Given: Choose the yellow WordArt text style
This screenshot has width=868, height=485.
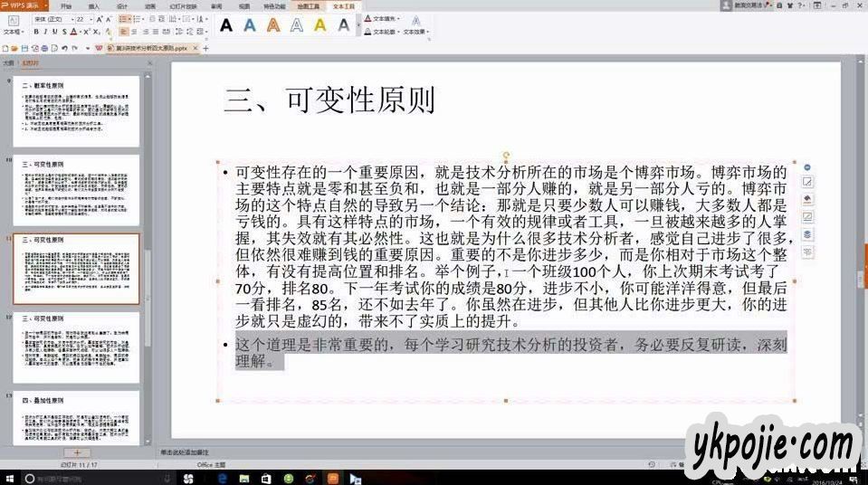Looking at the screenshot, I should click(320, 25).
